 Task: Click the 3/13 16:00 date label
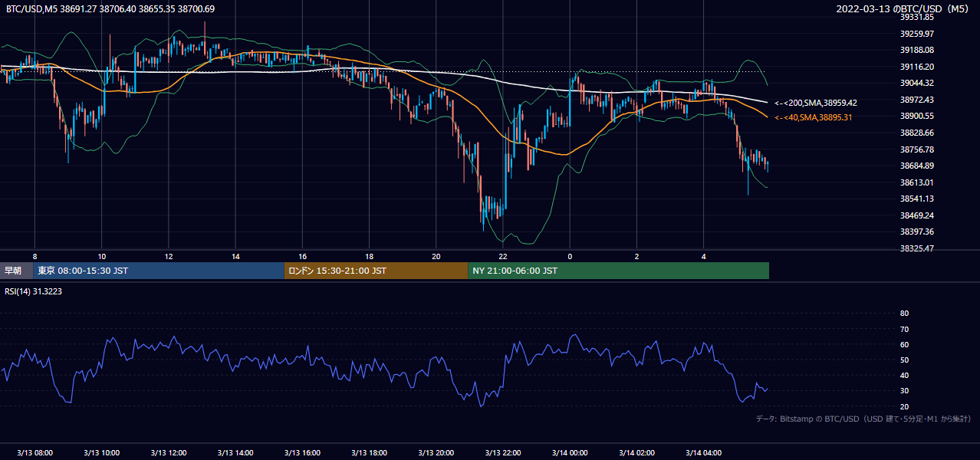pyautogui.click(x=303, y=452)
